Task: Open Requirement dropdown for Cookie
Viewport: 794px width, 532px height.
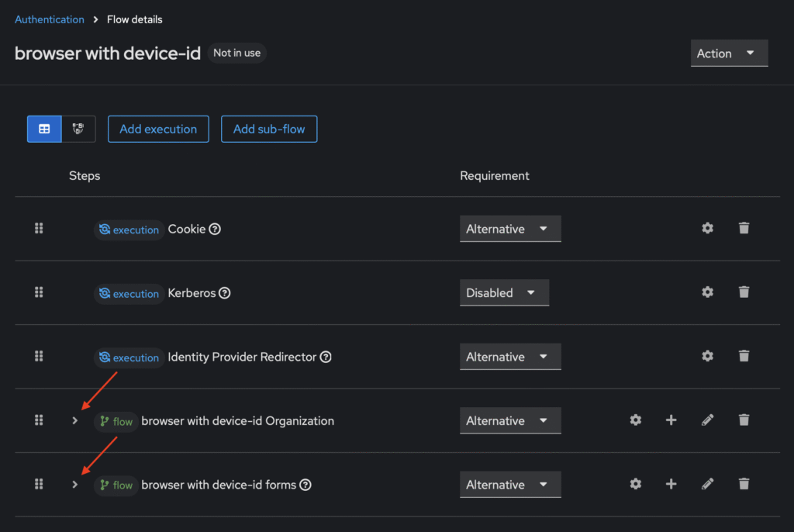Action: [509, 229]
